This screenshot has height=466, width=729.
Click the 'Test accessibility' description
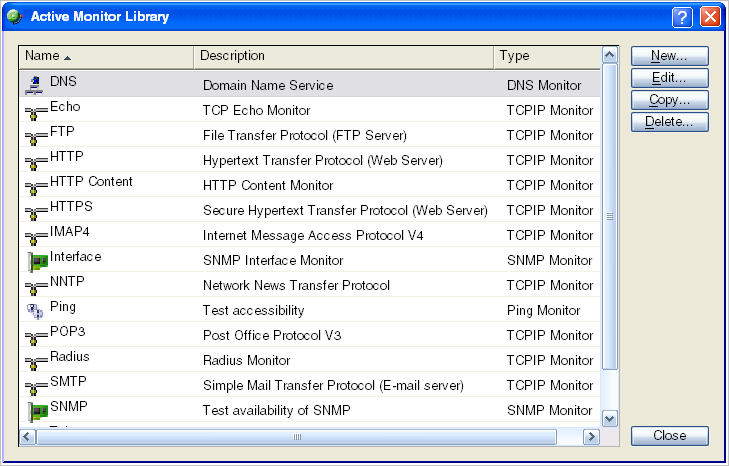pyautogui.click(x=254, y=311)
